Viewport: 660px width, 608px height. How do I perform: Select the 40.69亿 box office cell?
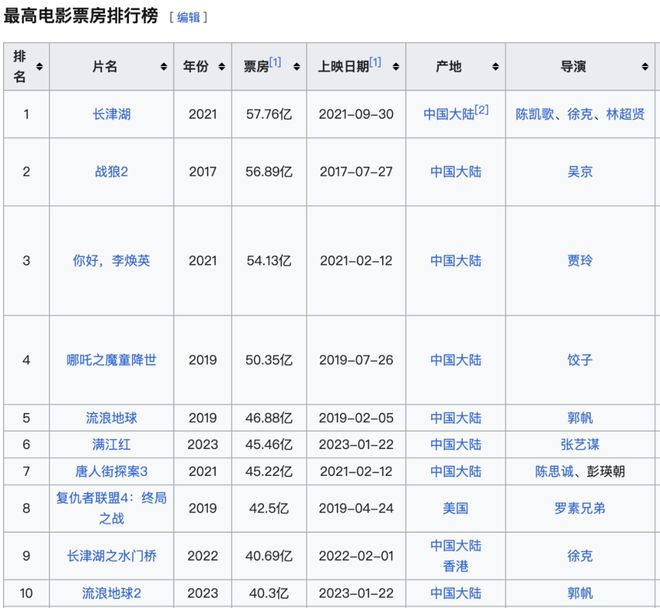(x=269, y=556)
